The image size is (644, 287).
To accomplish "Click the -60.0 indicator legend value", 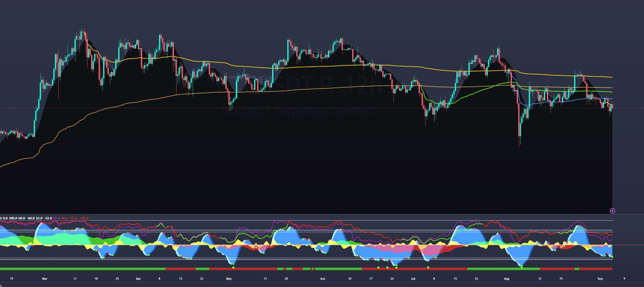I will tap(31, 218).
